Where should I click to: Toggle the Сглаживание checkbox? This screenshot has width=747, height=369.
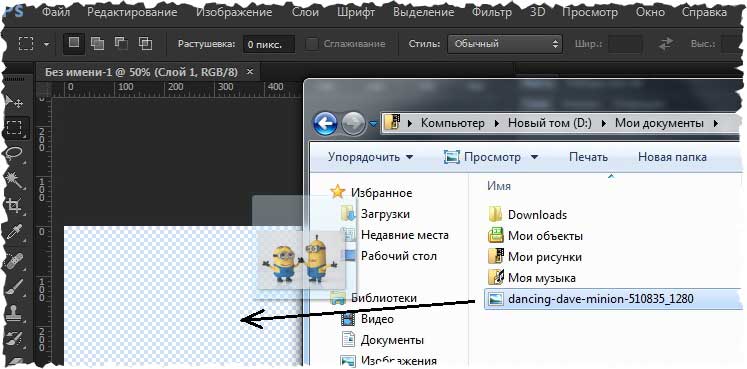coord(312,44)
